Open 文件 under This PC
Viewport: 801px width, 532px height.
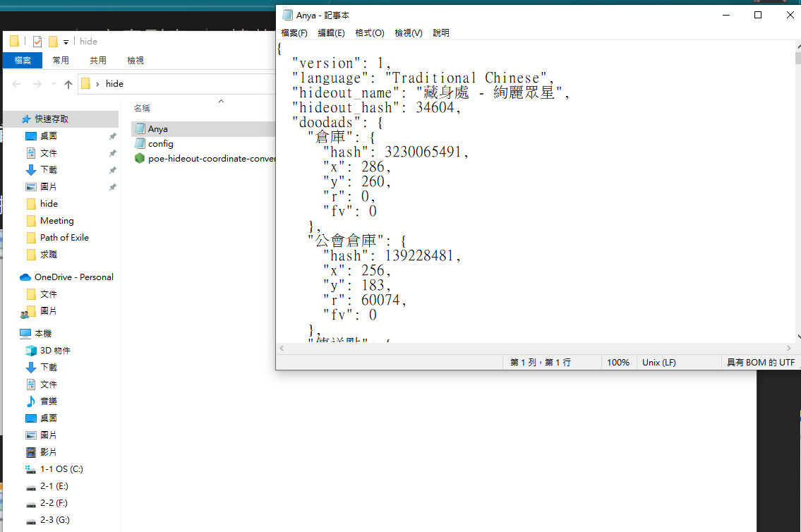pyautogui.click(x=49, y=384)
